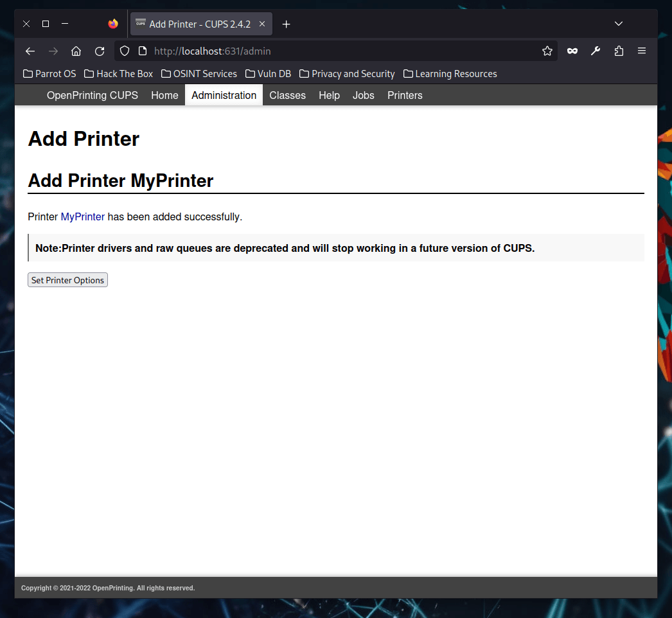Open Firefox View via the infinity icon
The image size is (672, 618).
[572, 51]
